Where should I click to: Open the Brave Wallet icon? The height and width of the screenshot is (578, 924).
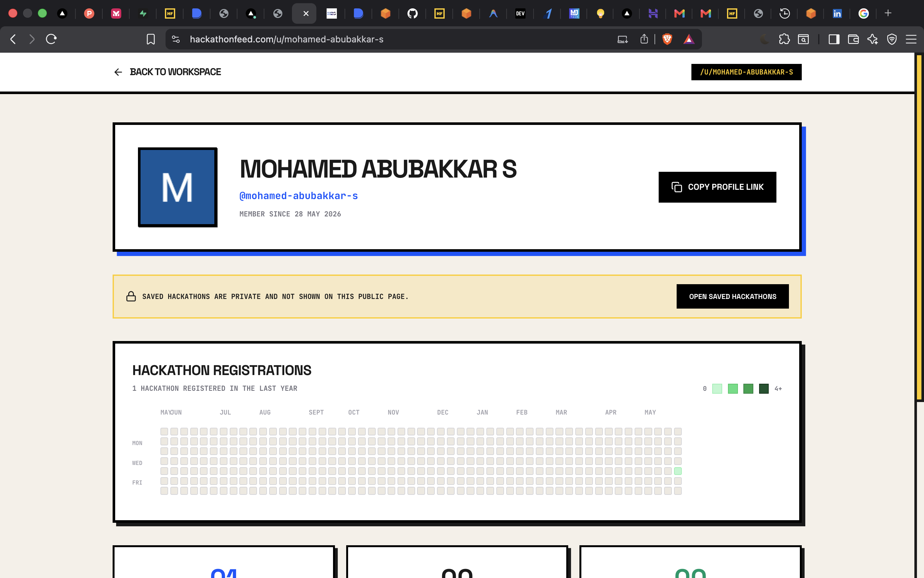pyautogui.click(x=853, y=39)
